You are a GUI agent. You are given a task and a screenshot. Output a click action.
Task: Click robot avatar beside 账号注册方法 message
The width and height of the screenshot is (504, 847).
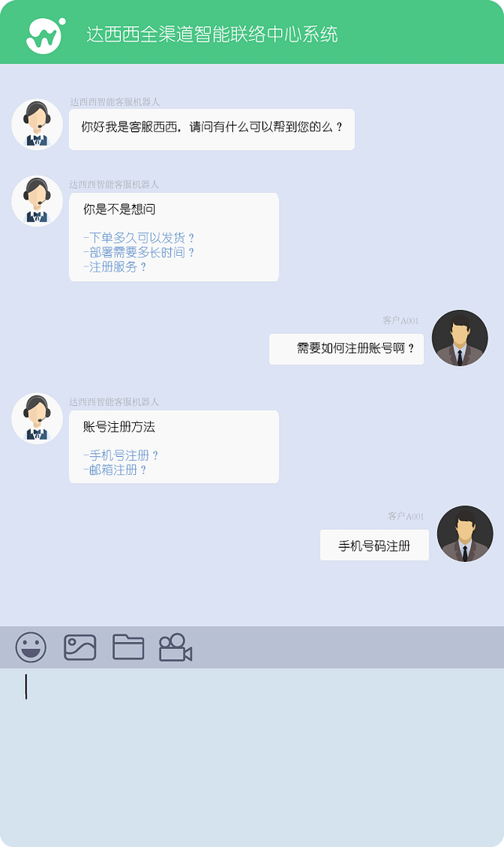37,418
